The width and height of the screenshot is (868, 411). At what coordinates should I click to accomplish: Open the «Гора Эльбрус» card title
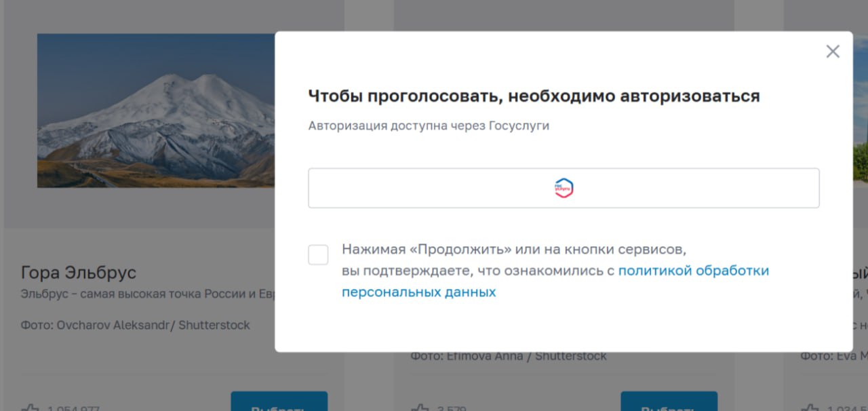click(x=79, y=273)
